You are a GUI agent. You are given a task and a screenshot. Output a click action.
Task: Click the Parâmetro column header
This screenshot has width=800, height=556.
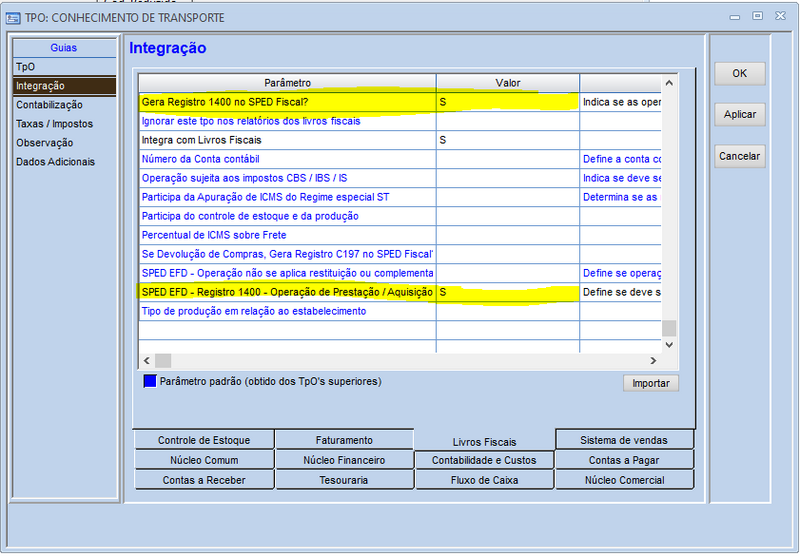287,82
